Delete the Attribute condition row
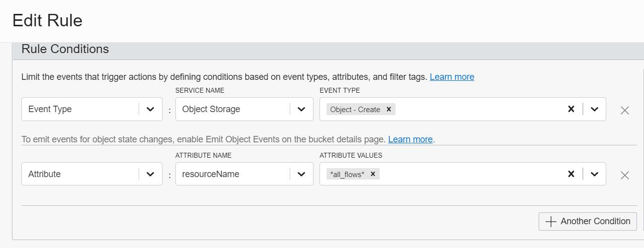This screenshot has height=248, width=644. pos(625,175)
